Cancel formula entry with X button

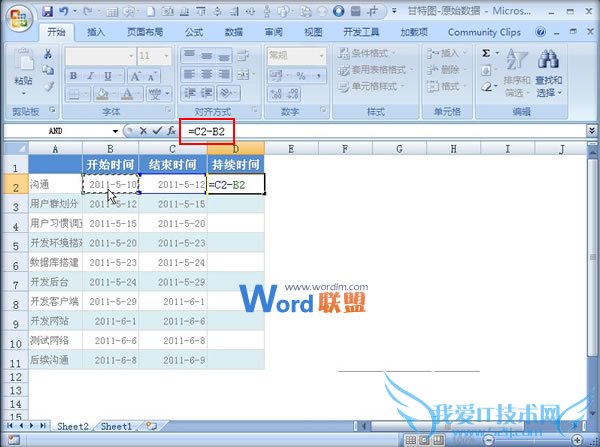coord(143,131)
